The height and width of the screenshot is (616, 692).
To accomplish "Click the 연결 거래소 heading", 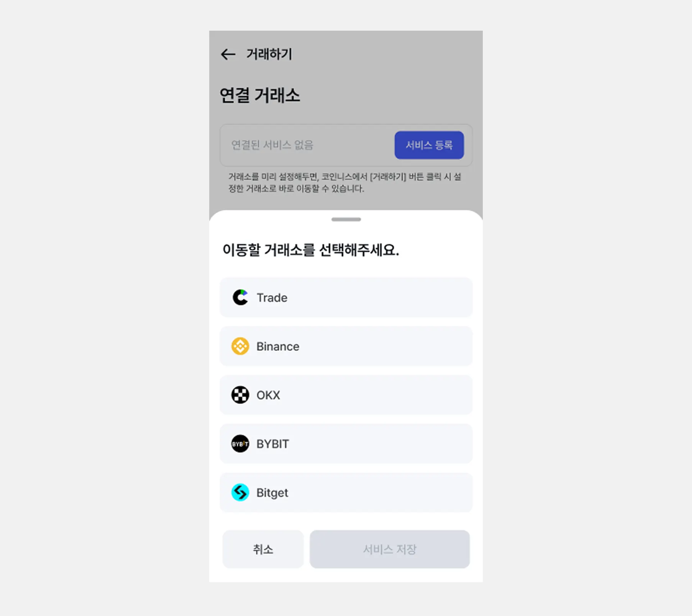I will point(260,95).
